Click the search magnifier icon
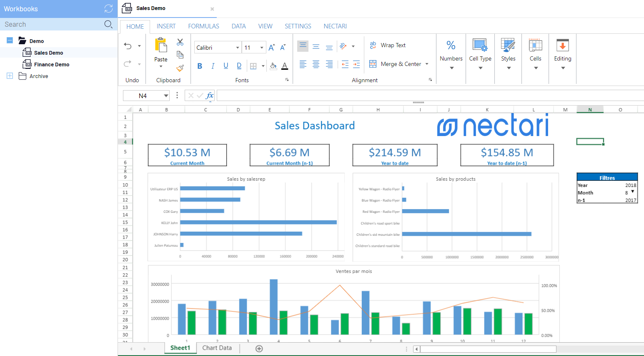The width and height of the screenshot is (644, 356). coord(108,24)
